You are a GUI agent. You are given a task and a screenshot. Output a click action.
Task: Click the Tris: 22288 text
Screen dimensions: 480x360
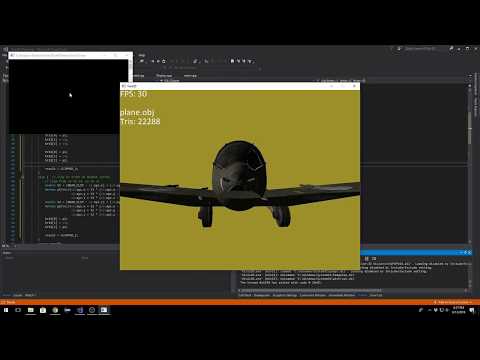(140, 122)
